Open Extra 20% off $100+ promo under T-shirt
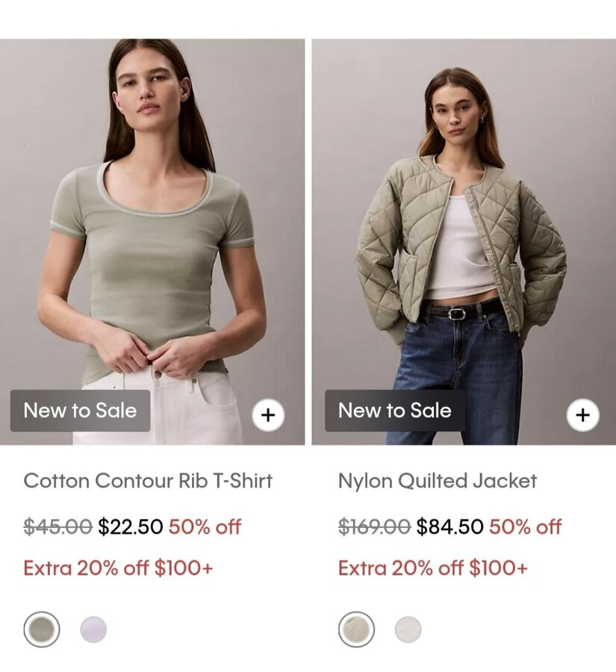This screenshot has width=616, height=672. [118, 568]
